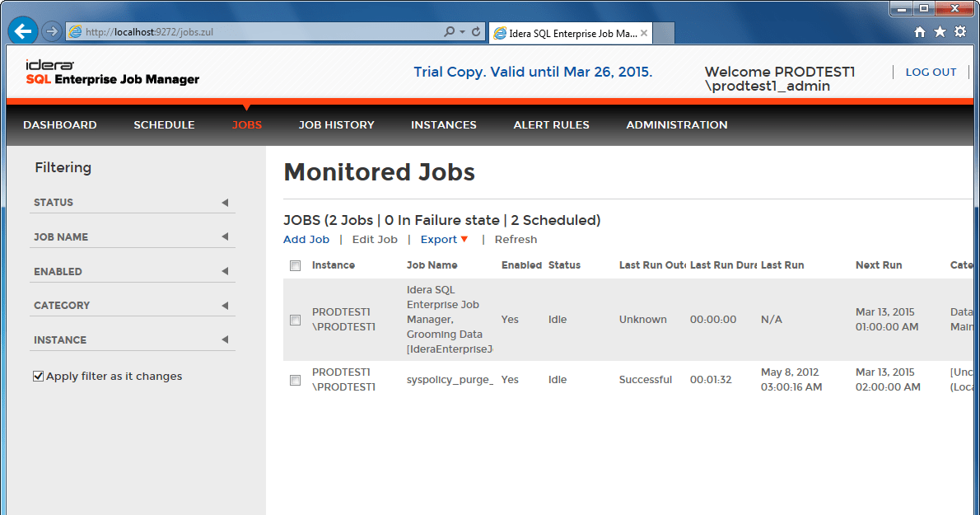Click the May 8, 2012 03:00:16 AM cell
This screenshot has width=980, height=515.
coord(791,379)
